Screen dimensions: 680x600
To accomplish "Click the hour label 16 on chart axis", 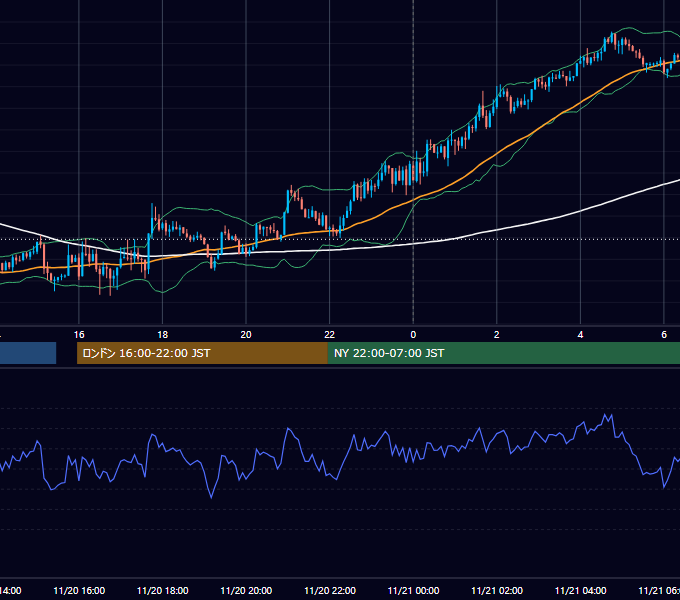I will point(79,335).
